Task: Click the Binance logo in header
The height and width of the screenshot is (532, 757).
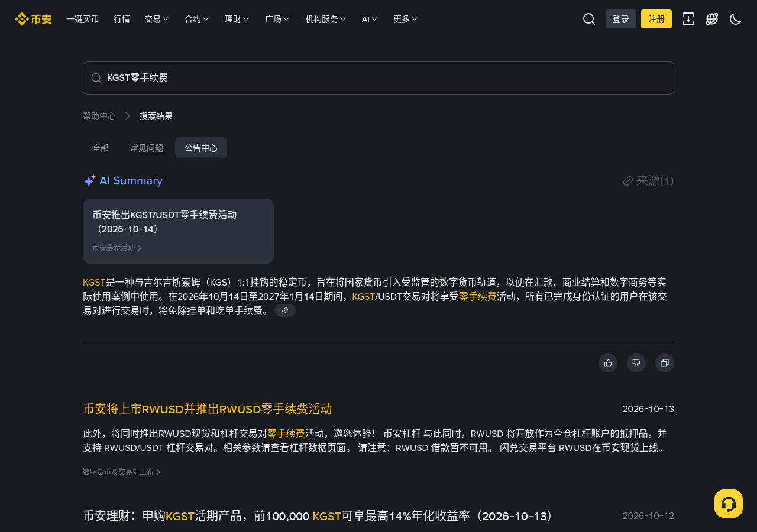Action: click(x=33, y=19)
